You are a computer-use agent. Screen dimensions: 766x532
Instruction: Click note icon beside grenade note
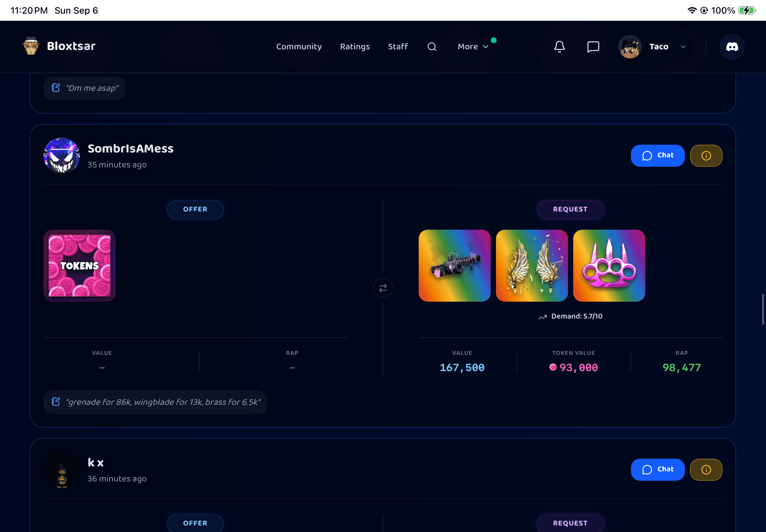[x=56, y=402]
